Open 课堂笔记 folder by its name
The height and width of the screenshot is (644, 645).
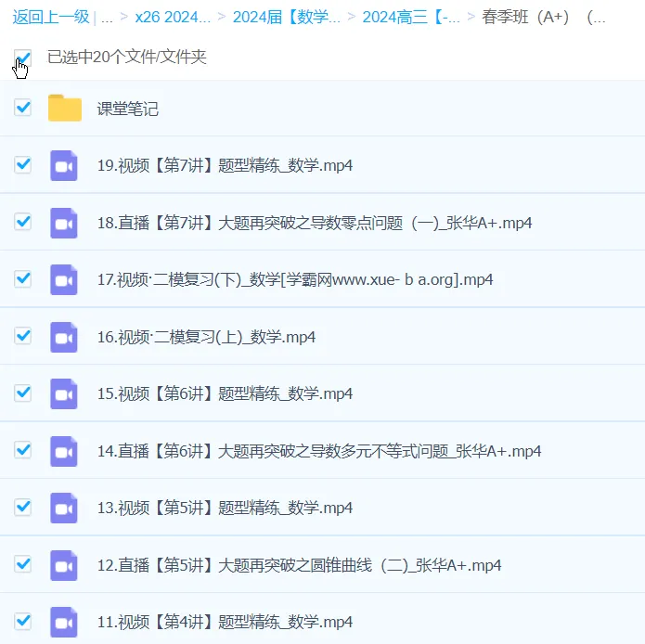(128, 109)
